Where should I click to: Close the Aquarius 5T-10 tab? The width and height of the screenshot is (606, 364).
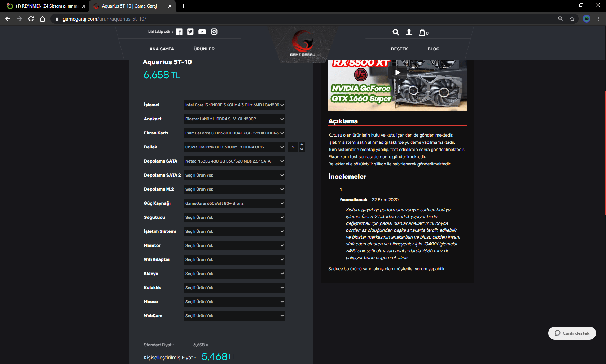click(x=170, y=6)
